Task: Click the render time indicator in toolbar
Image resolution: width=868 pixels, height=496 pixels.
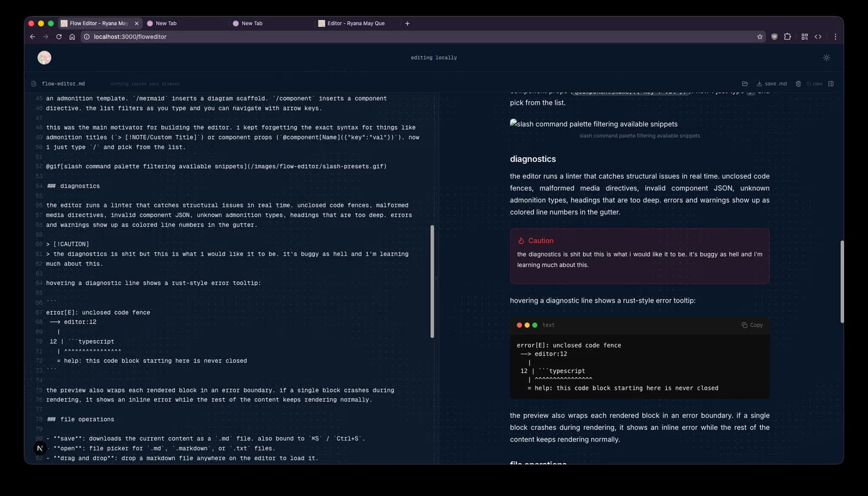Action: 814,84
